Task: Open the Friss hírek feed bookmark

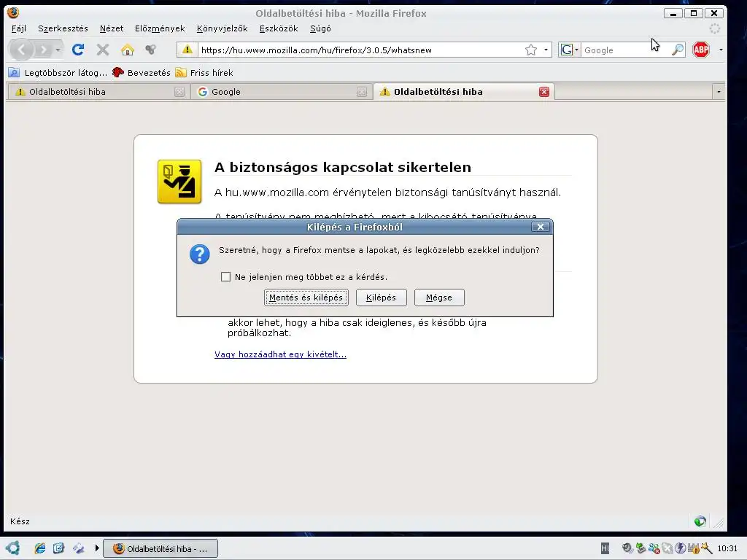Action: pos(204,73)
